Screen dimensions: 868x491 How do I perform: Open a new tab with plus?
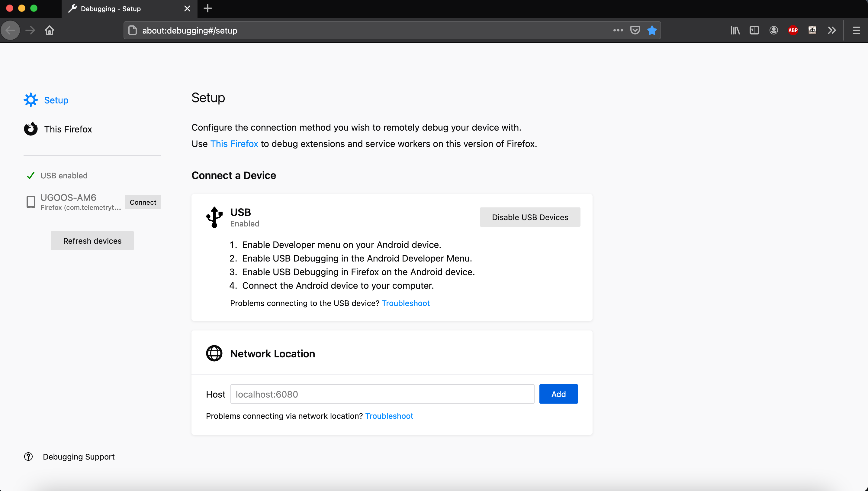[208, 8]
